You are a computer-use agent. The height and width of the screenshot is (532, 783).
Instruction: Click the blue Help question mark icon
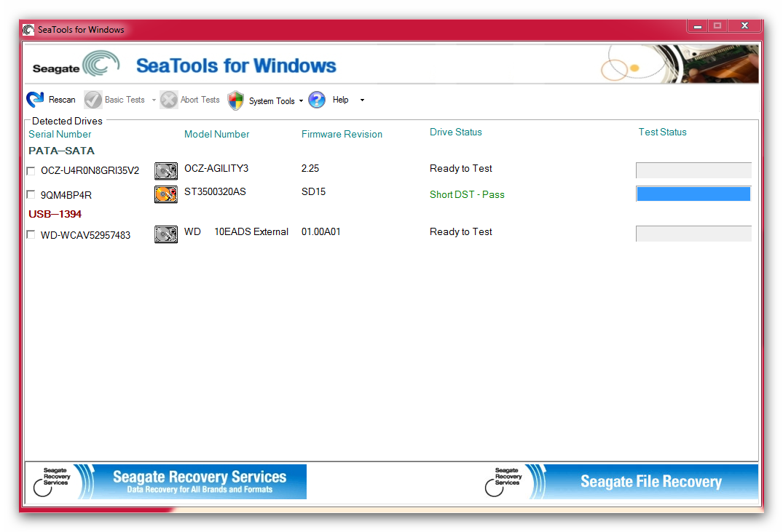coord(317,100)
